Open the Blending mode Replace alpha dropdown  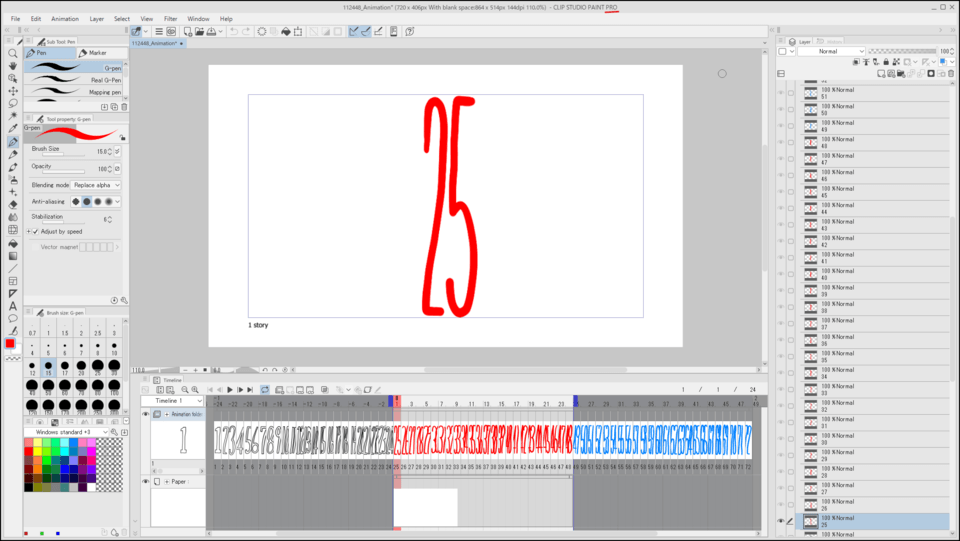pyautogui.click(x=96, y=185)
